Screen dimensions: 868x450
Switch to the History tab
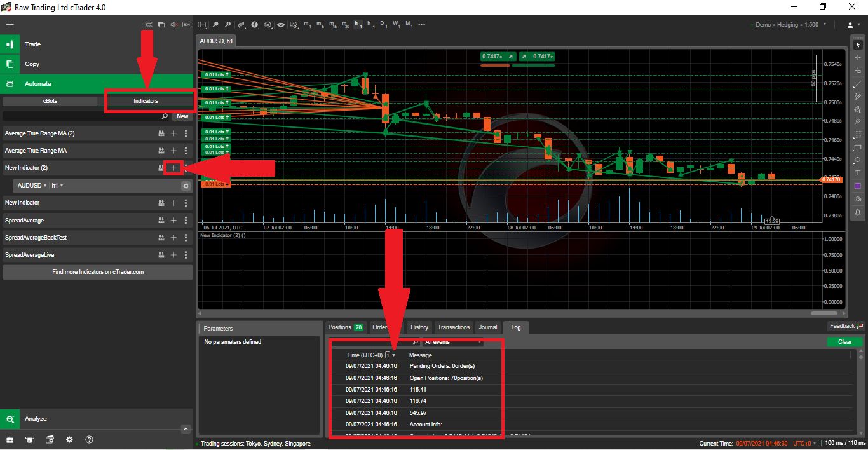click(419, 327)
